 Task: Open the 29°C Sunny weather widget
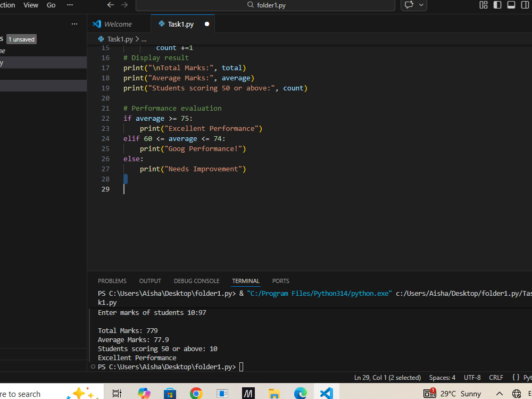click(452, 394)
